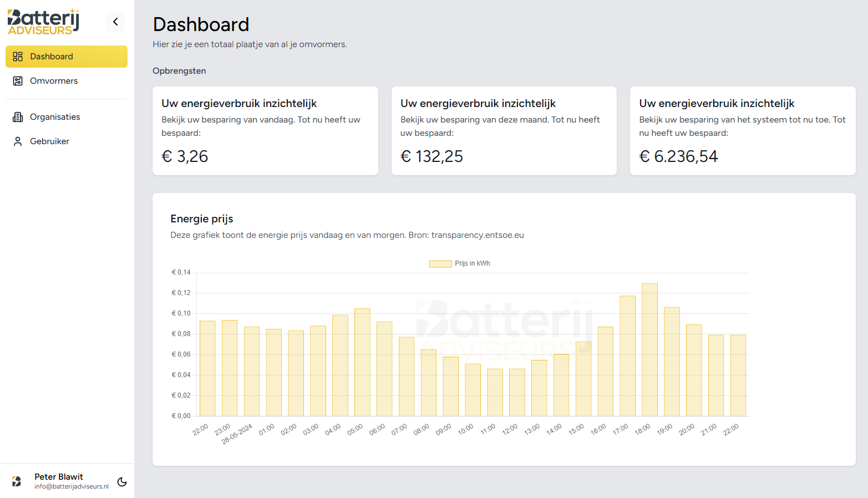Toggle the Prijs in kWh legend swatch
868x498 pixels.
pyautogui.click(x=440, y=264)
